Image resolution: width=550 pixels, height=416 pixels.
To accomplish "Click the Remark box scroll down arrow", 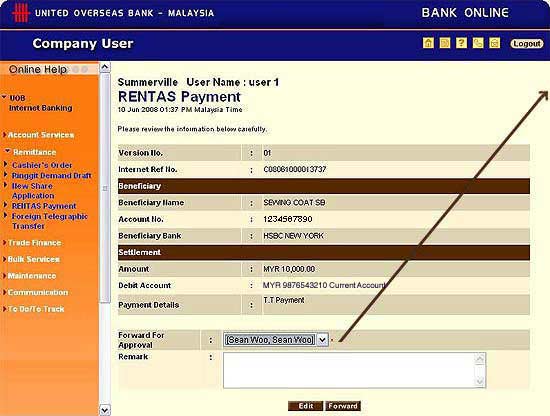I will click(x=480, y=382).
